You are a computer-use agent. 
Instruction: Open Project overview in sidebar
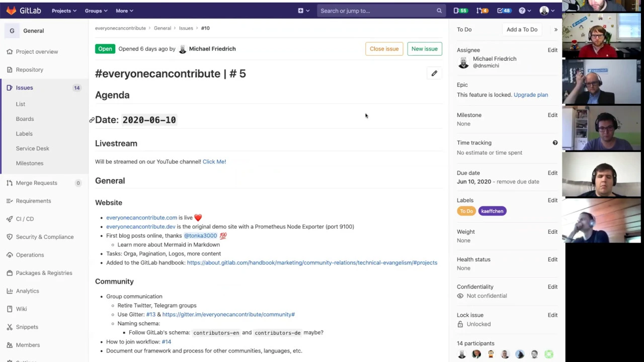point(37,52)
